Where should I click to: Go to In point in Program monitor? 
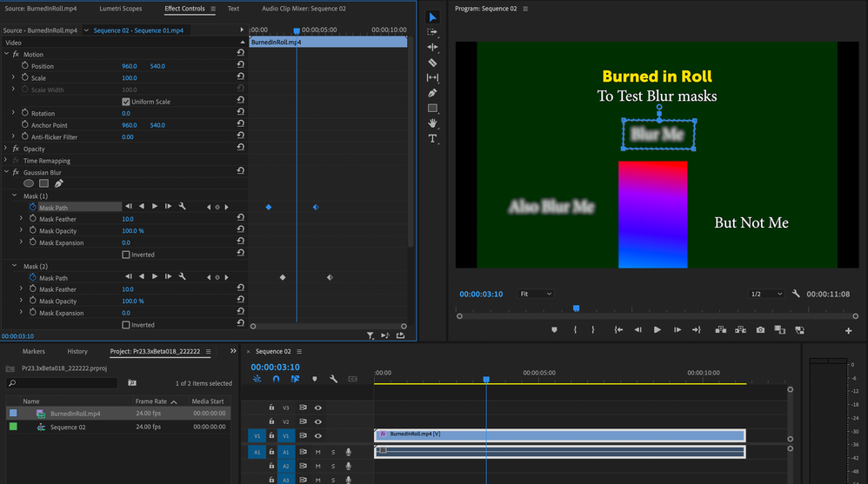(x=618, y=329)
